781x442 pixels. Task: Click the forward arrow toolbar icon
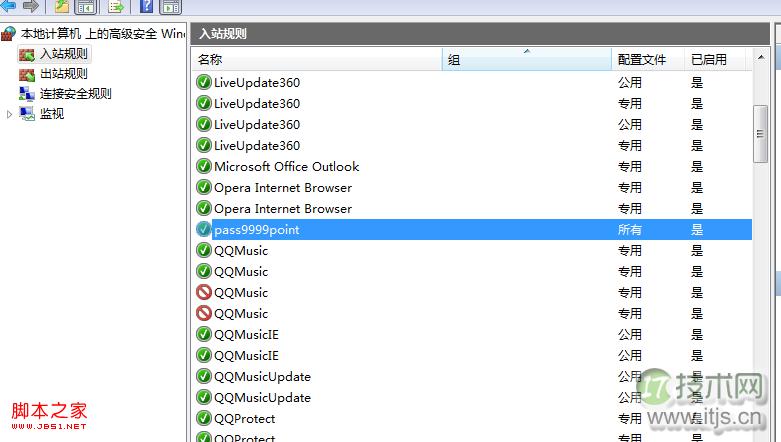pyautogui.click(x=30, y=6)
